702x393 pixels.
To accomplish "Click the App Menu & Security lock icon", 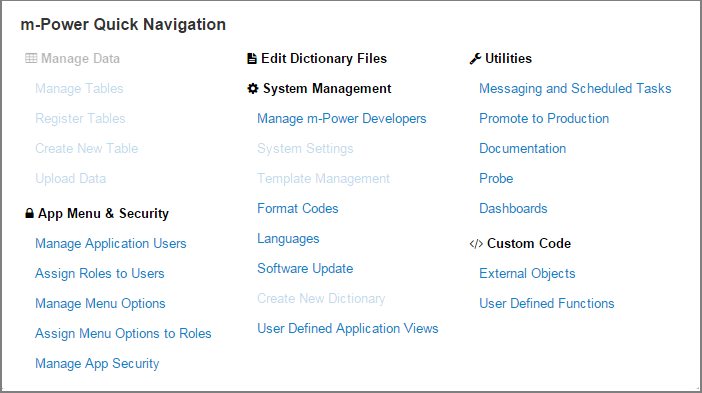I will tap(29, 214).
